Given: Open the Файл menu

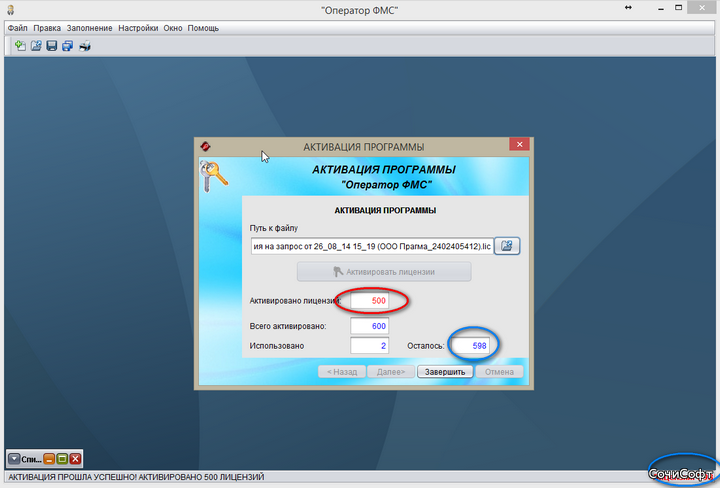Looking at the screenshot, I should [17, 28].
